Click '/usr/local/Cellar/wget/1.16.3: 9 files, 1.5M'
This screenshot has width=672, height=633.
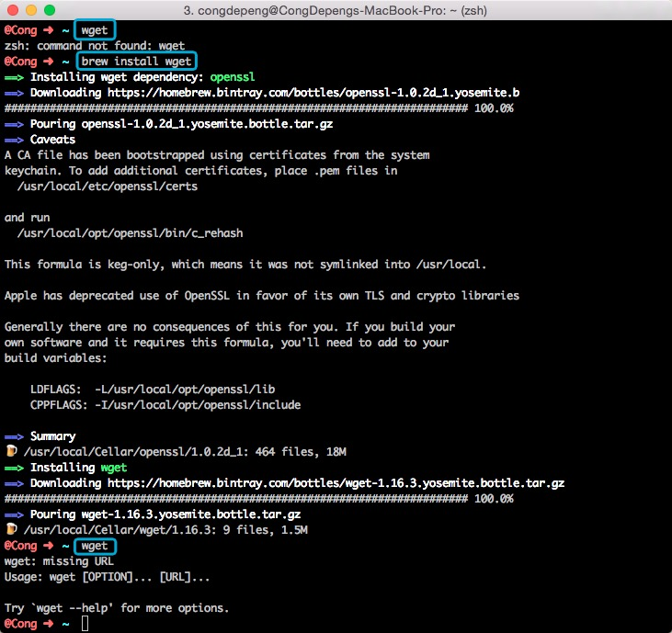pos(165,530)
